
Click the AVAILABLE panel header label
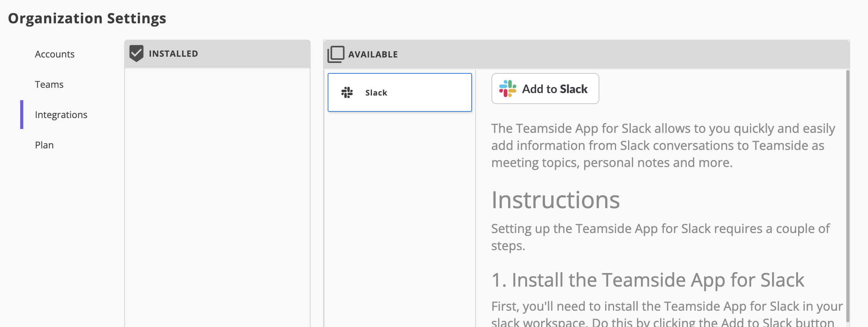coord(373,54)
